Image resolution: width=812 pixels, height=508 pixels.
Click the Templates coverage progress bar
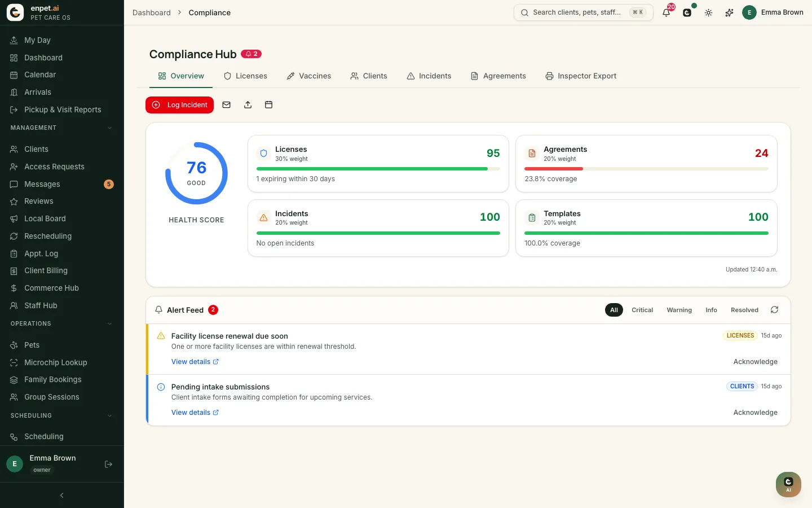pyautogui.click(x=646, y=233)
